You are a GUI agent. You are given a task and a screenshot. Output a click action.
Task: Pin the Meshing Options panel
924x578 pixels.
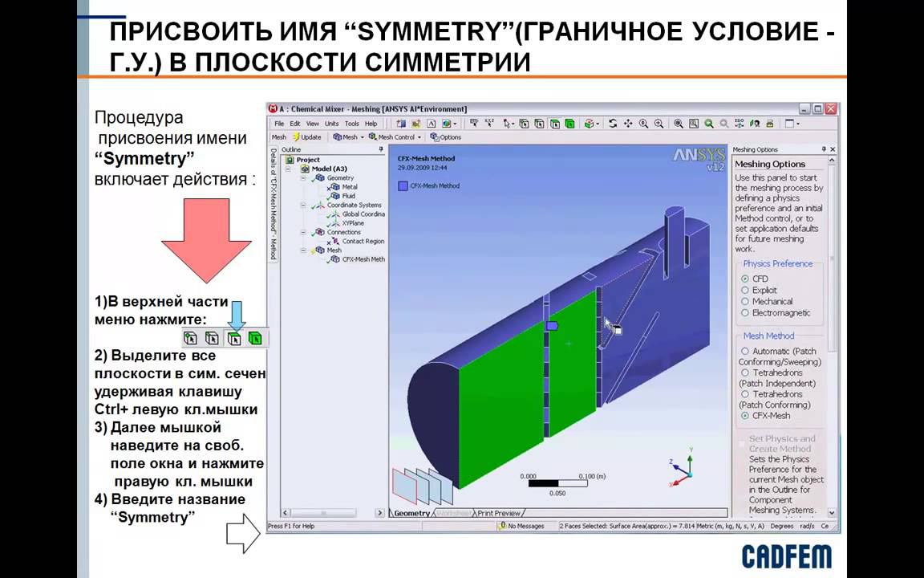click(824, 149)
